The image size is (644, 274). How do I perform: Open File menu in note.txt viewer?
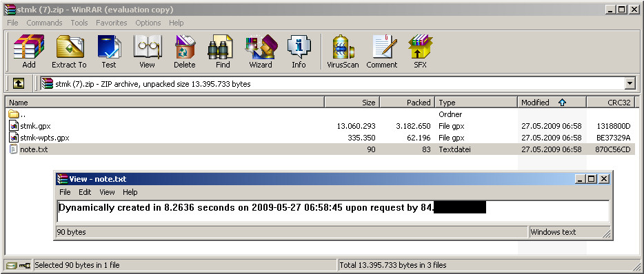pos(65,192)
